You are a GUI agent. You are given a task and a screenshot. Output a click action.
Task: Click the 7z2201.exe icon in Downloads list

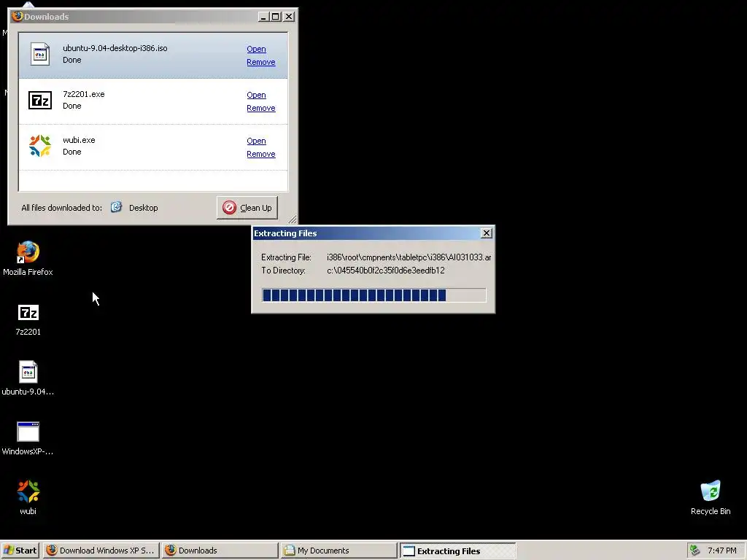(x=40, y=100)
